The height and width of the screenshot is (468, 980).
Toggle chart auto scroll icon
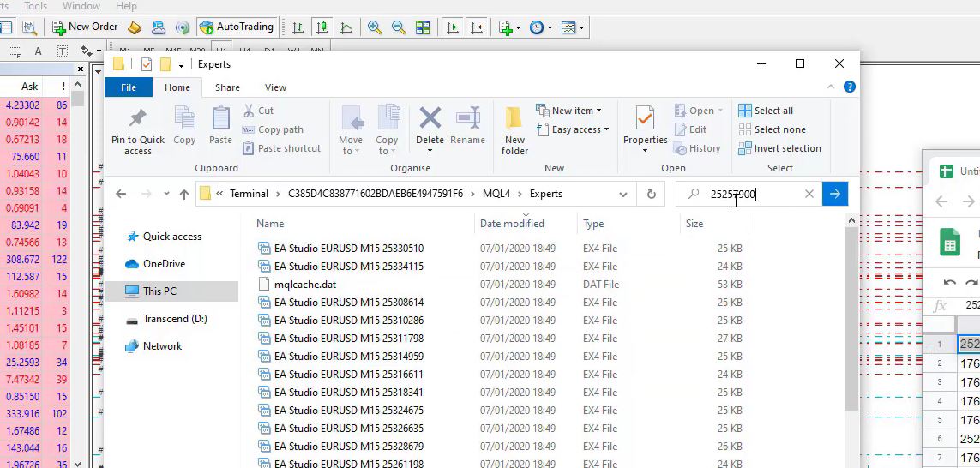point(453,27)
